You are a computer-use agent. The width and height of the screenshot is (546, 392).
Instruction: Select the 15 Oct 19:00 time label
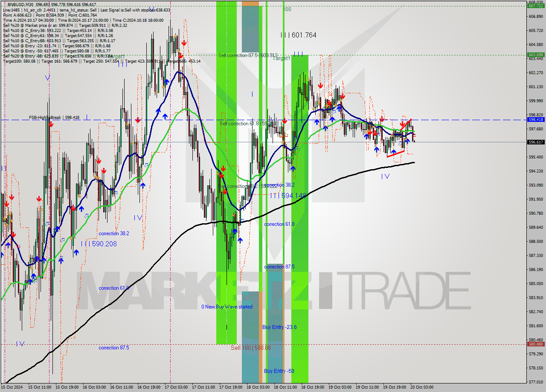coord(67,387)
